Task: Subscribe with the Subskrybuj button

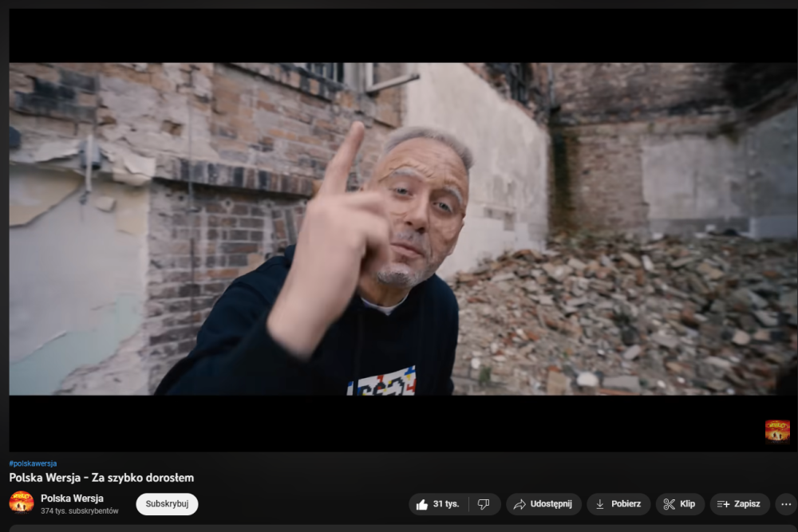Action: [167, 504]
